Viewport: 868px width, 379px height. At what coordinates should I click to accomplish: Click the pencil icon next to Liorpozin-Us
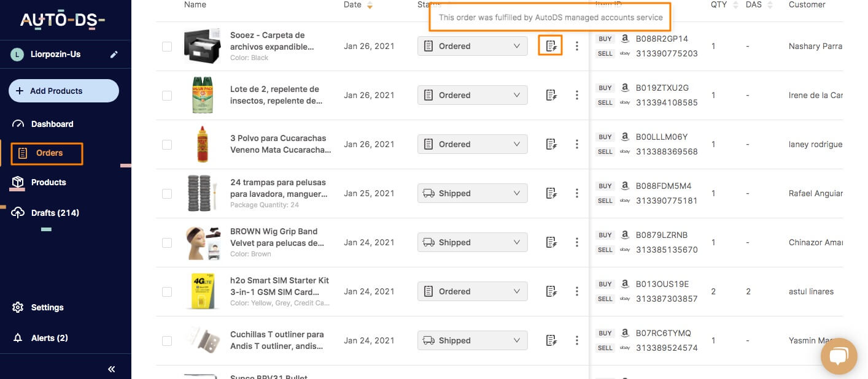(114, 55)
